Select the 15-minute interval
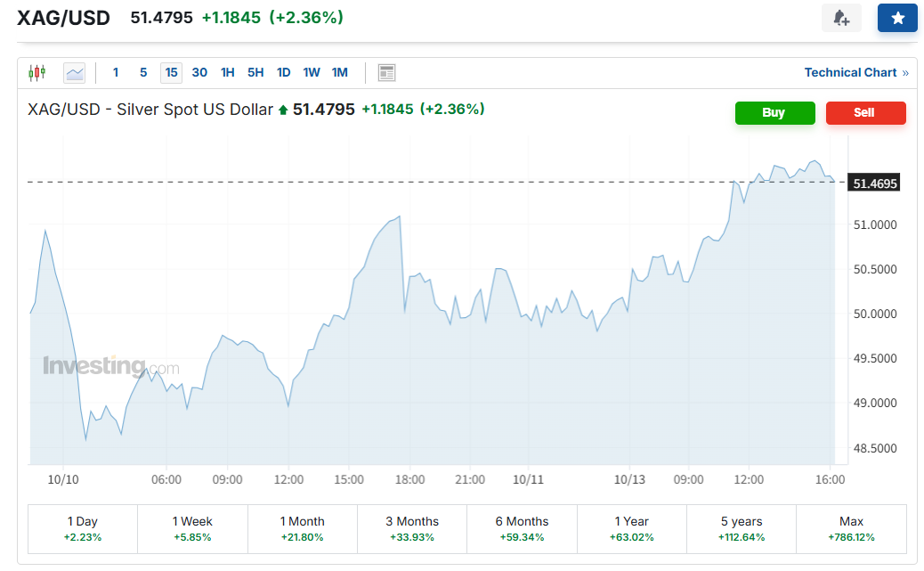924x571 pixels. pyautogui.click(x=171, y=73)
